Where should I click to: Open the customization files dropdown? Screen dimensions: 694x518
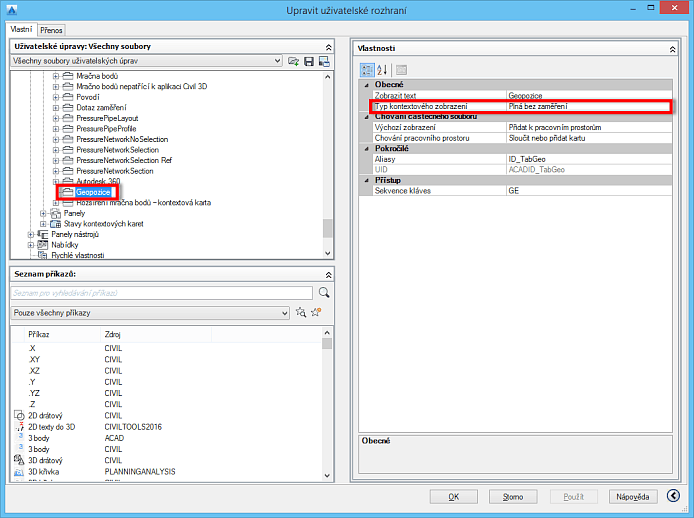click(276, 62)
